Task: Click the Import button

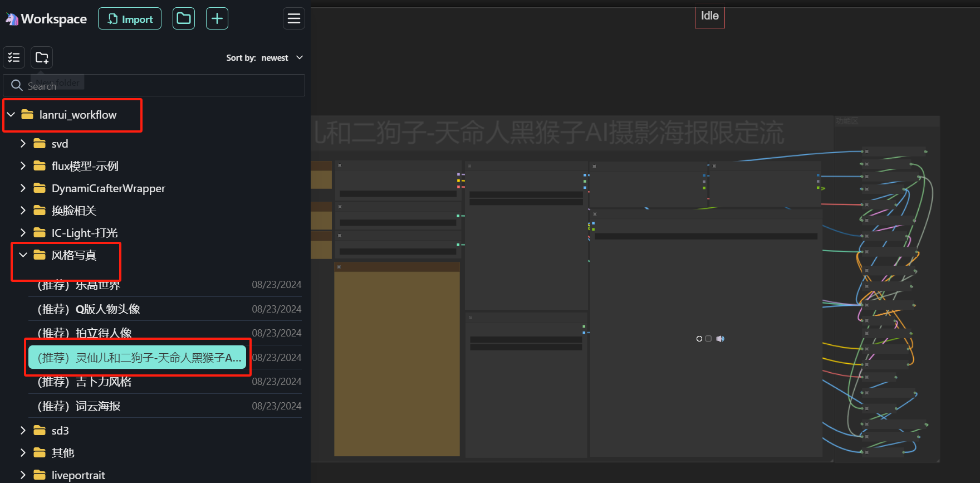Action: point(130,19)
